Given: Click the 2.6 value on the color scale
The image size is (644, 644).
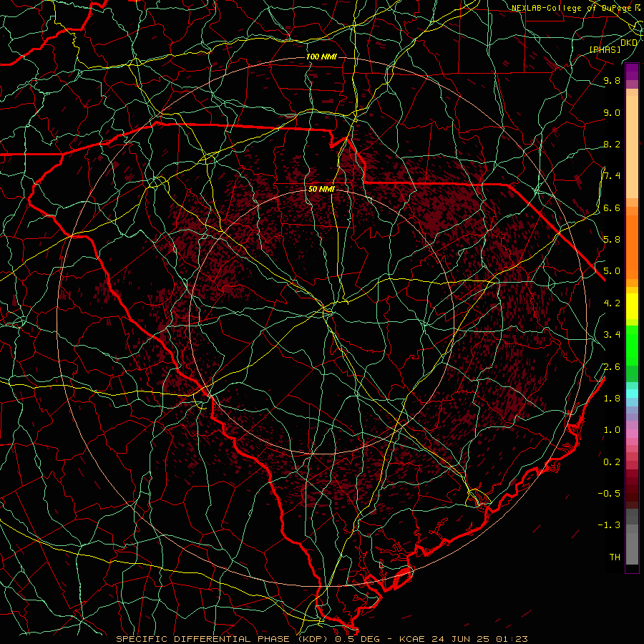Looking at the screenshot, I should 612,366.
